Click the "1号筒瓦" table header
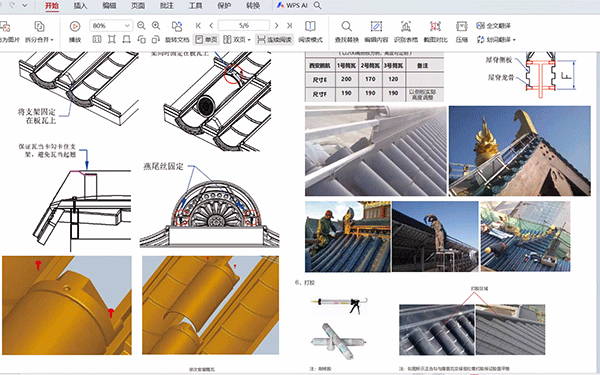The width and height of the screenshot is (600, 375). point(346,65)
